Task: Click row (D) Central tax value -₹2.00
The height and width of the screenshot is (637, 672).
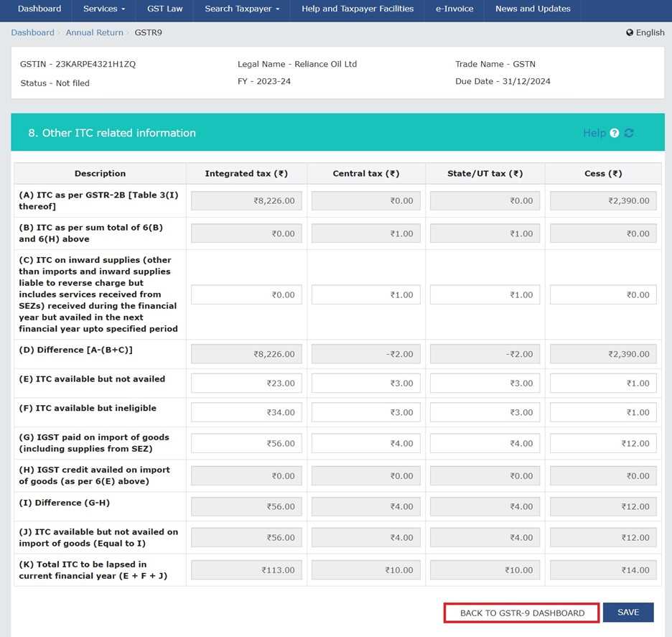Action: coord(365,354)
